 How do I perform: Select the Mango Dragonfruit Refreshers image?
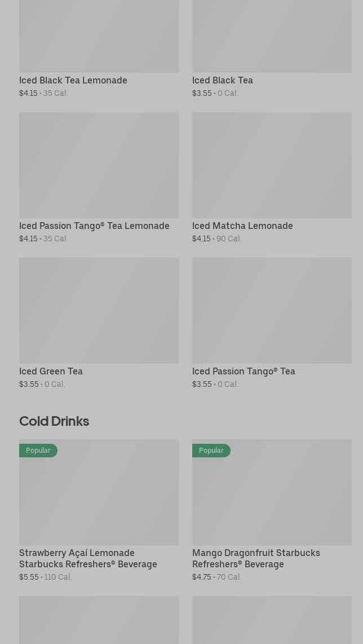272,492
